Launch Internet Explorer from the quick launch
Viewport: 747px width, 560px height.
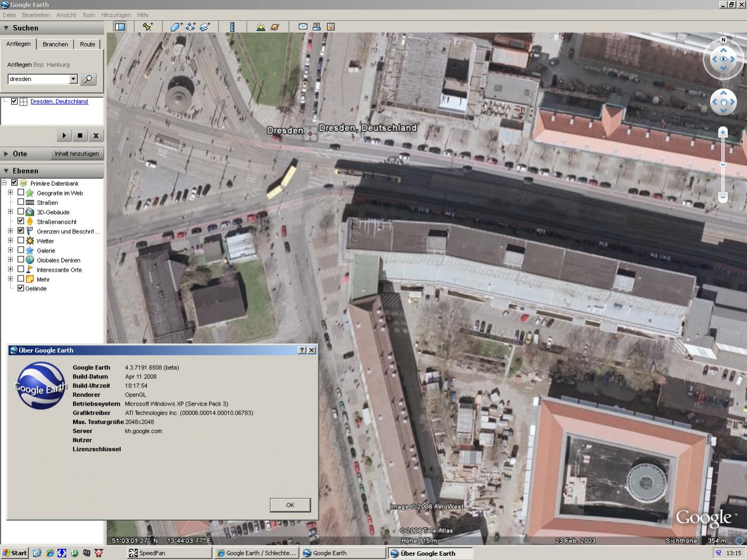click(x=50, y=553)
